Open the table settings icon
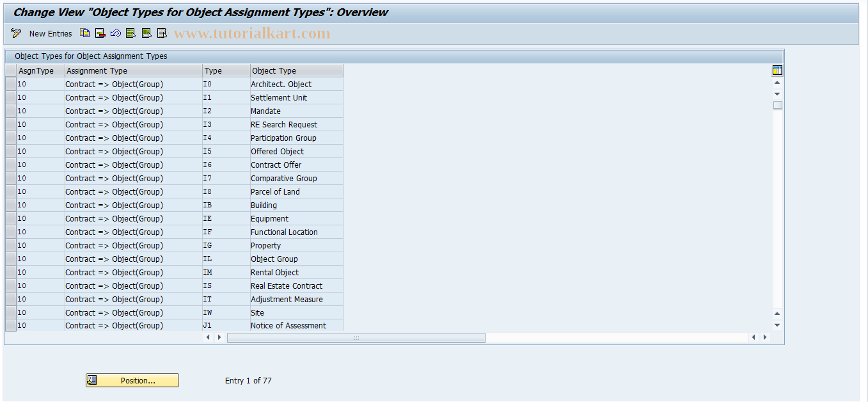 [778, 70]
